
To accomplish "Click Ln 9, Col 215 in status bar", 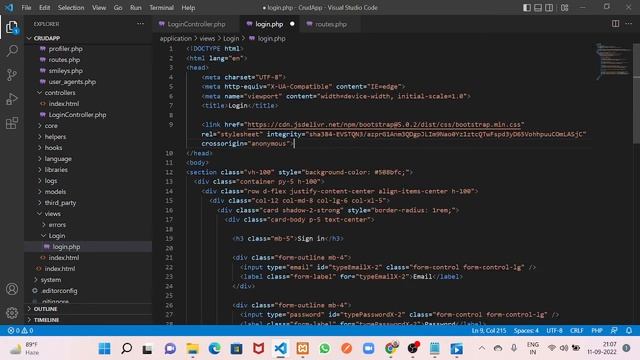I will pos(489,330).
